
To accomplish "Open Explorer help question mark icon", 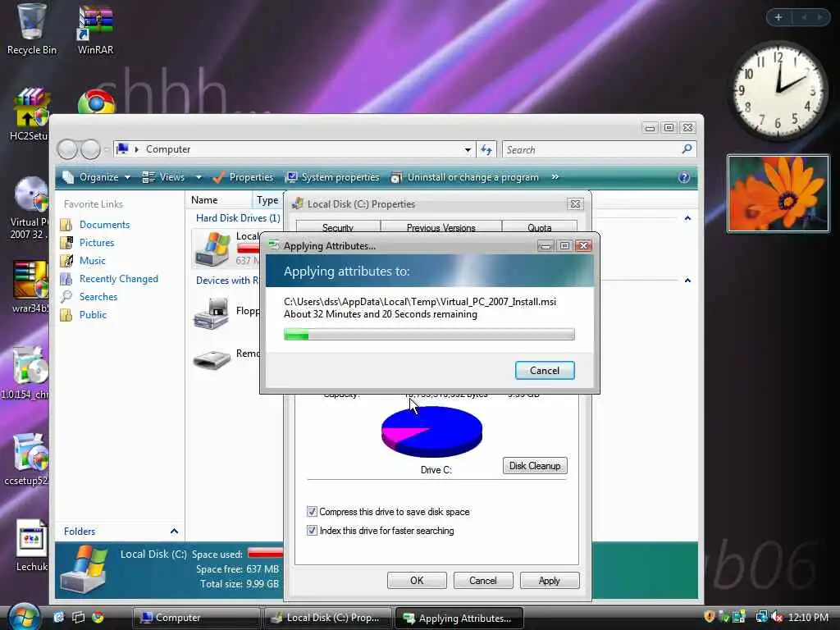I will [684, 177].
